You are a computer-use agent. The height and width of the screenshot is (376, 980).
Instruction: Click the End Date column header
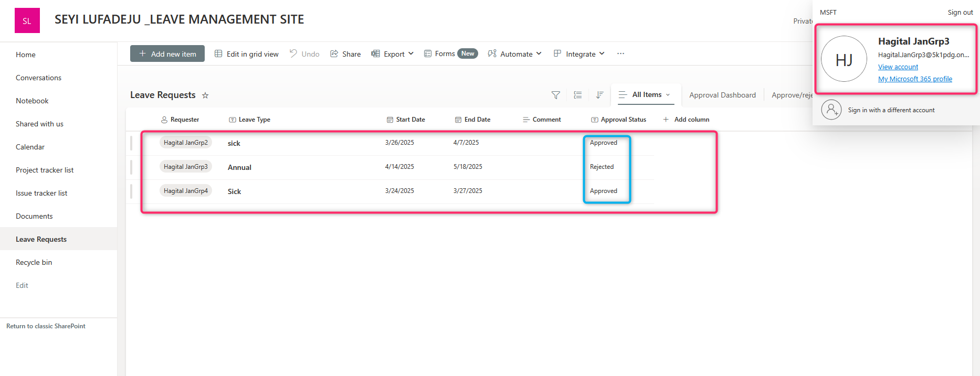point(472,120)
